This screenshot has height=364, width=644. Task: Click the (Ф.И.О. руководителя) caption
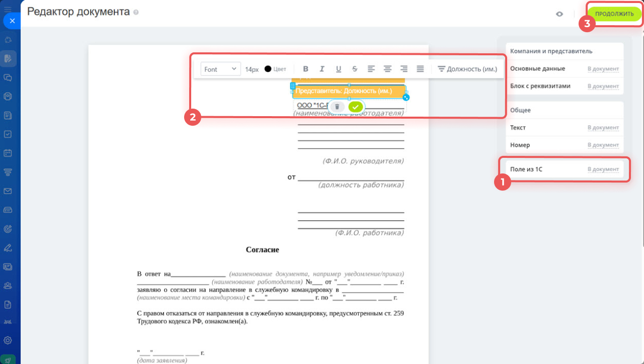(363, 161)
